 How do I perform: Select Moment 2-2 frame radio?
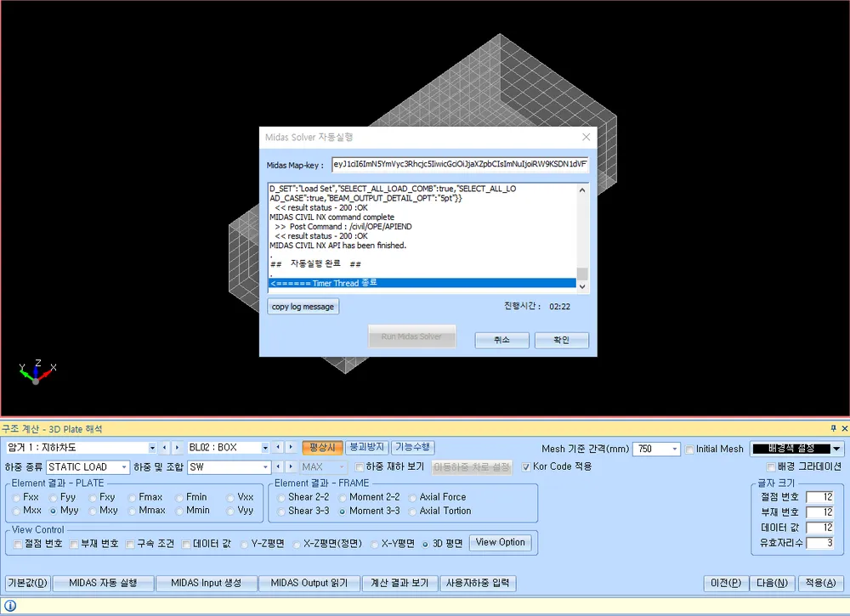point(342,497)
